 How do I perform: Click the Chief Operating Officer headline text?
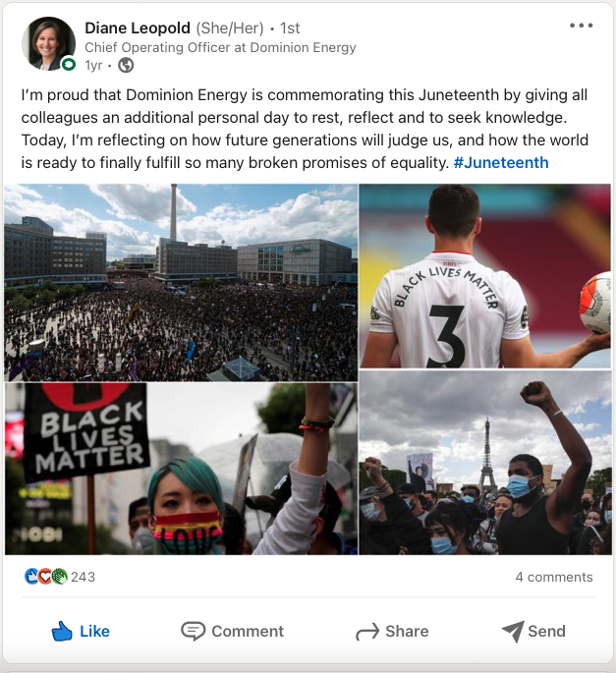220,47
